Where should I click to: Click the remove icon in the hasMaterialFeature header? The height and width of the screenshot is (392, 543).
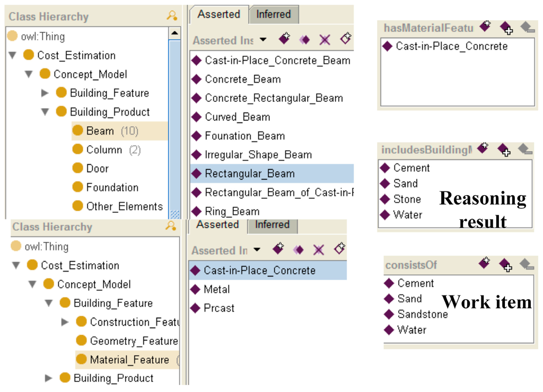pyautogui.click(x=526, y=27)
